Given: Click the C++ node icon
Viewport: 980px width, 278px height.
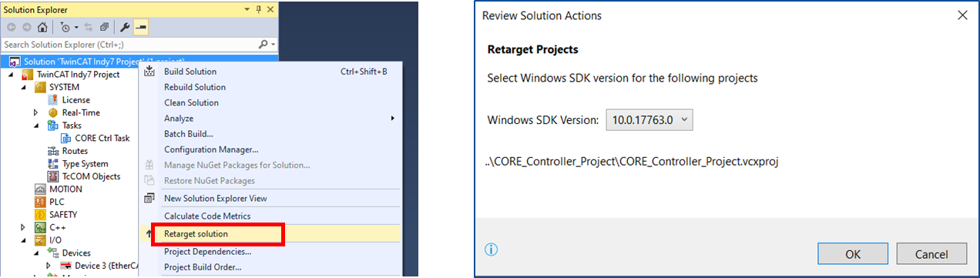Looking at the screenshot, I should click(40, 227).
